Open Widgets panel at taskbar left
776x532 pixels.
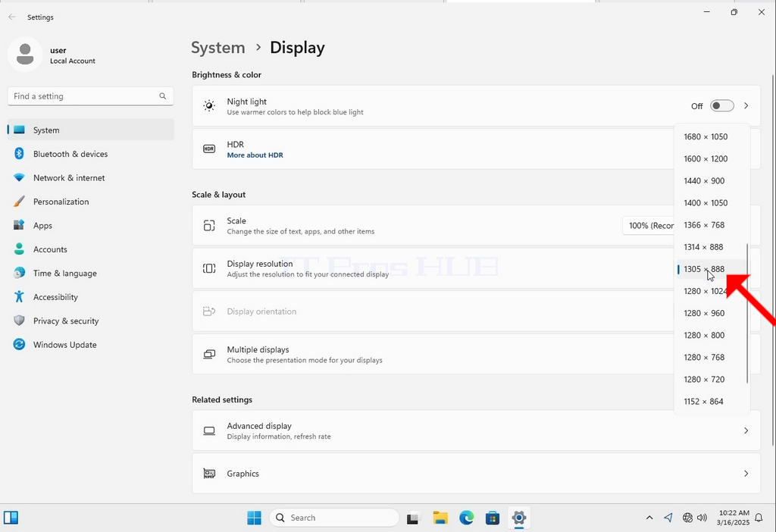pyautogui.click(x=11, y=518)
